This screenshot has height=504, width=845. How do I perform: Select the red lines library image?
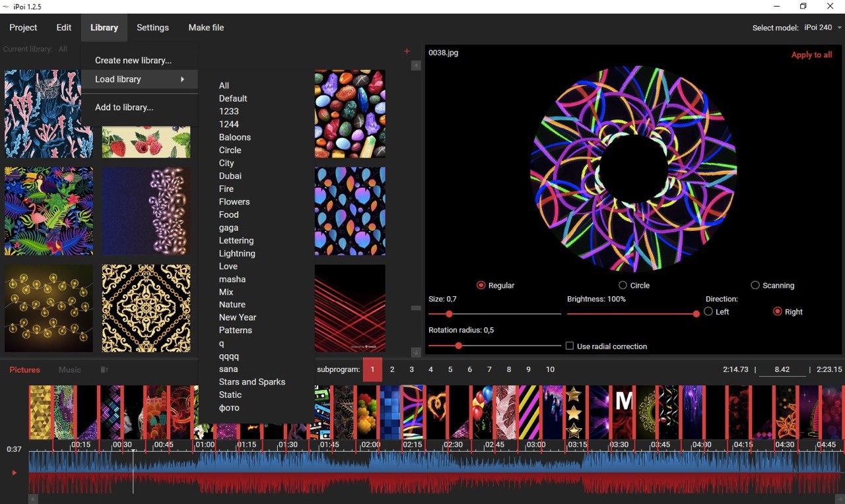pos(350,309)
